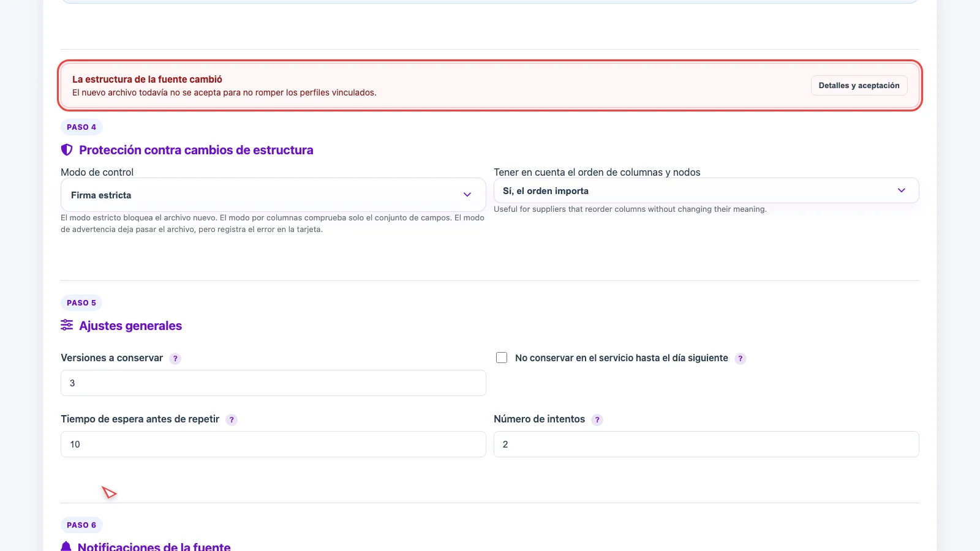Show help for Versiones a conservar
This screenshot has width=980, height=551.
(x=175, y=359)
